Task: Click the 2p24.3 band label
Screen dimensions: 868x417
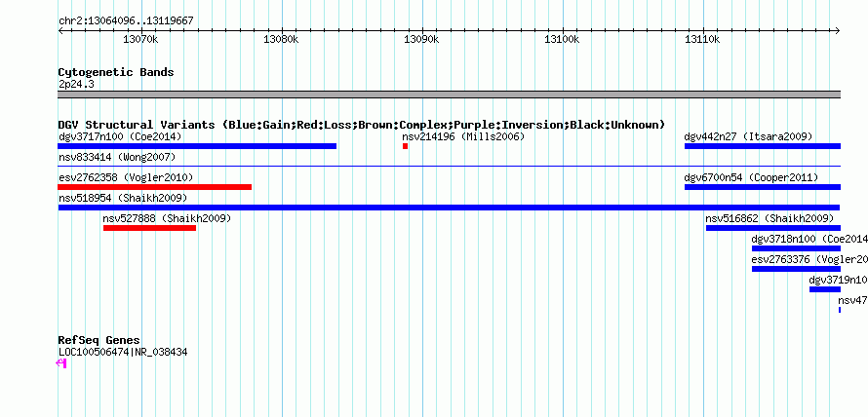Action: (76, 84)
